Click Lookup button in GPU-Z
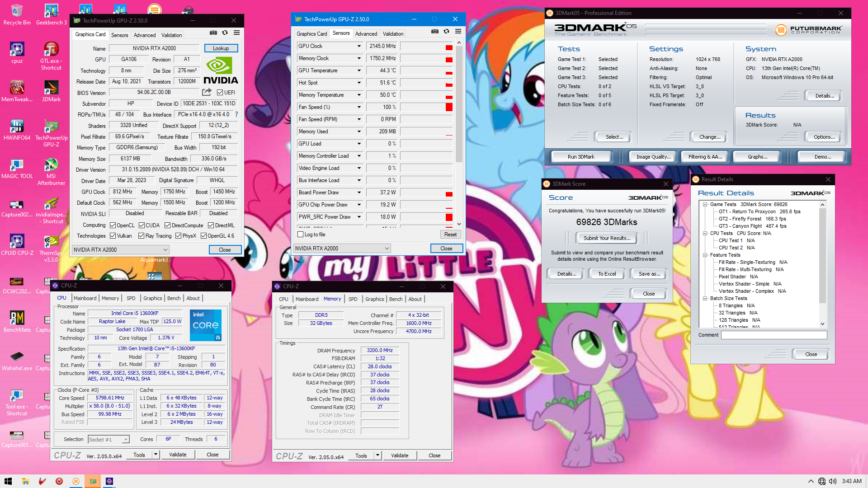 click(x=221, y=48)
